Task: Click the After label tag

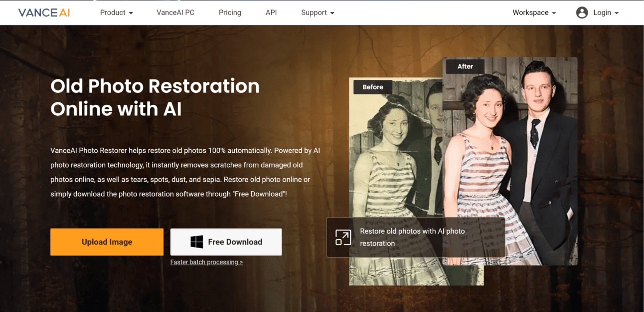Action: [465, 66]
